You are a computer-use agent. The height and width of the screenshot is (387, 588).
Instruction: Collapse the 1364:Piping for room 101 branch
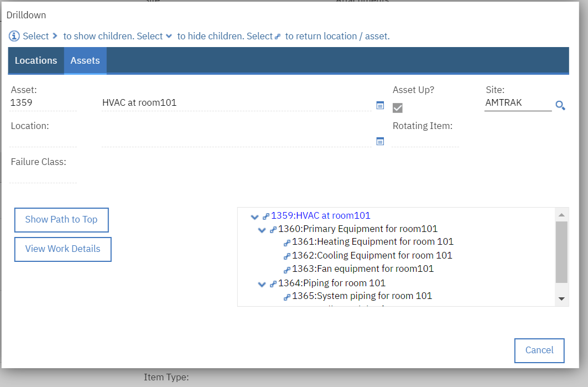pos(262,284)
